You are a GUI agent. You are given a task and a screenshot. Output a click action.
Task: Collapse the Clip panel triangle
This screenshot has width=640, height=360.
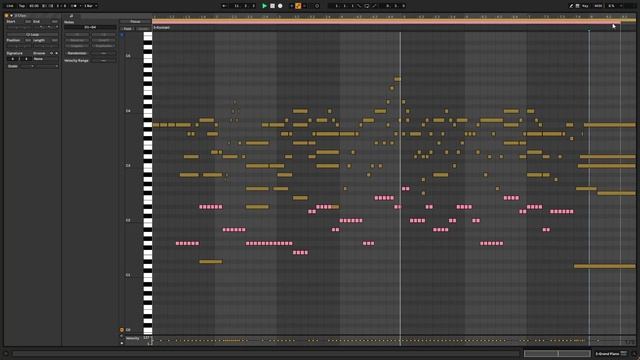pos(11,16)
